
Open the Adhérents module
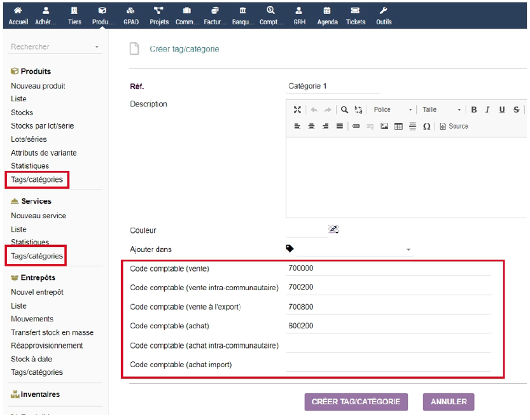(x=46, y=16)
